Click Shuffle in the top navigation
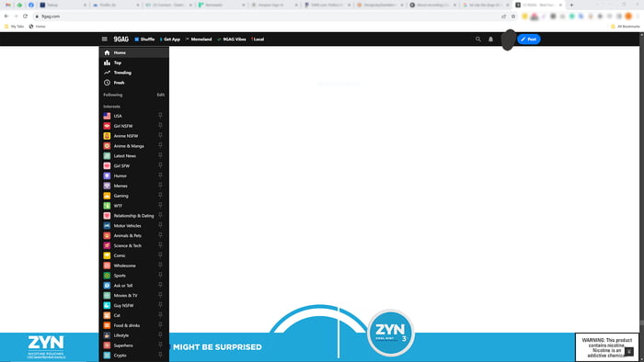Screen dimensions: 644x362 [144, 40]
